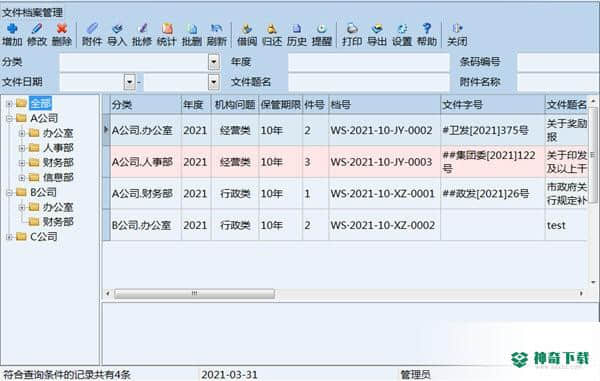Click the 帮助 (Help) question mark icon
This screenshot has height=381, width=600.
coord(427,28)
